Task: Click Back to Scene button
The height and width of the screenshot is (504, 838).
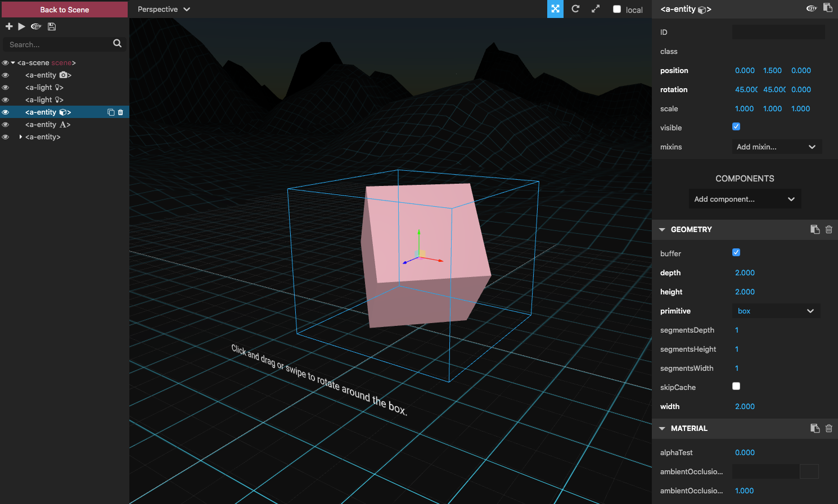Action: 65,10
